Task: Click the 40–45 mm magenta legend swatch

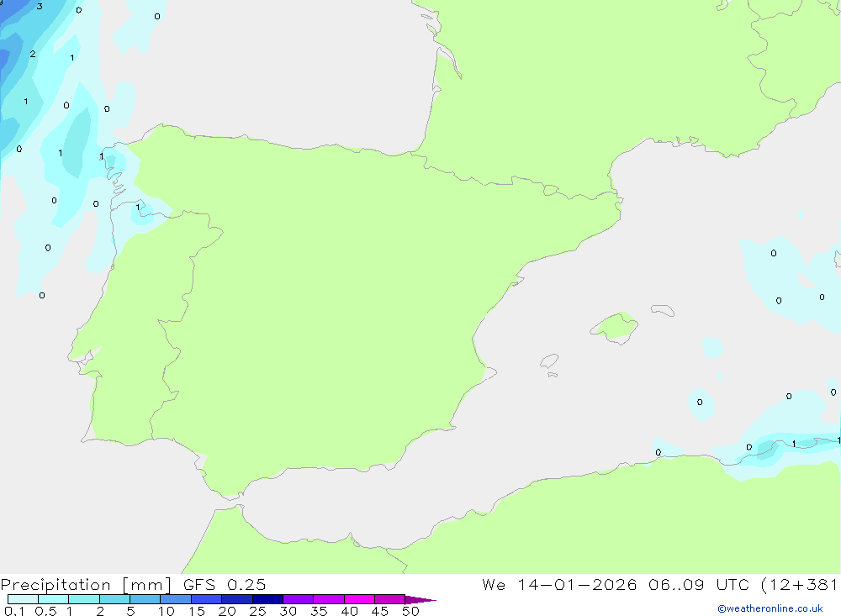Action: 359,599
